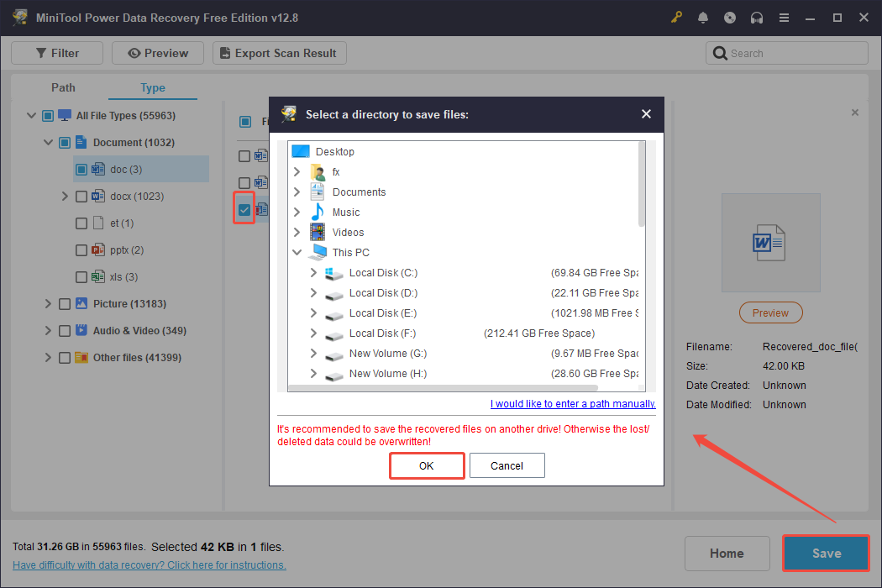Choose Local Disk (F:) drive icon
This screenshot has height=588, width=882.
(x=334, y=335)
